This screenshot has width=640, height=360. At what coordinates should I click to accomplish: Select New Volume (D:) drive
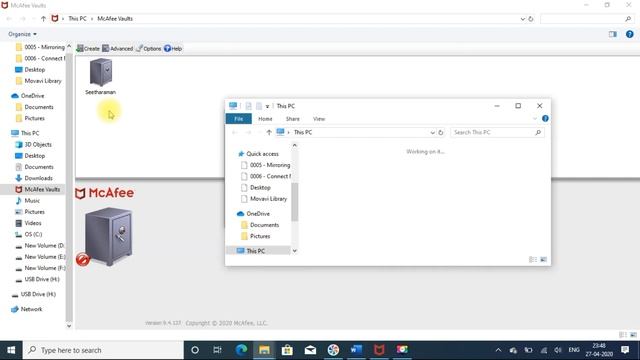tap(40, 245)
